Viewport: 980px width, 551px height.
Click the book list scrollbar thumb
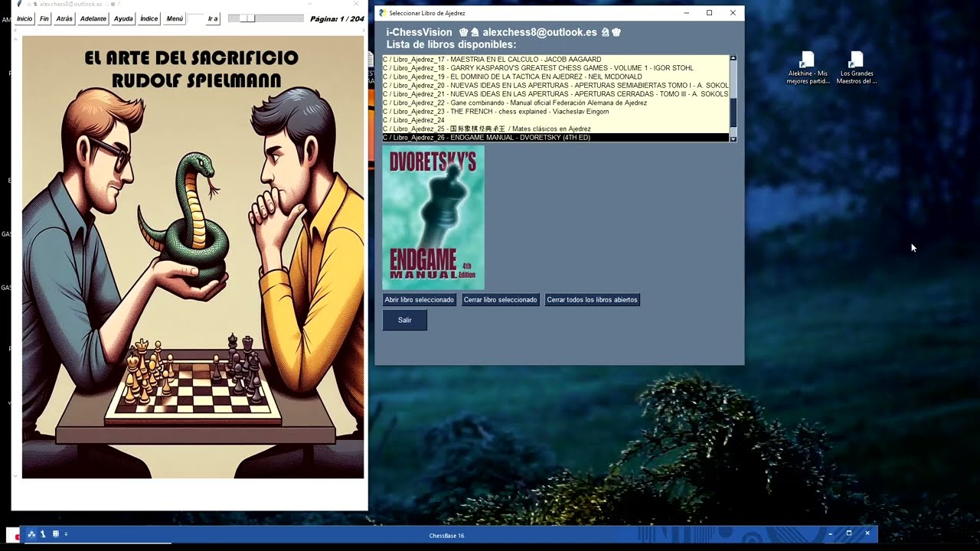[x=733, y=112]
